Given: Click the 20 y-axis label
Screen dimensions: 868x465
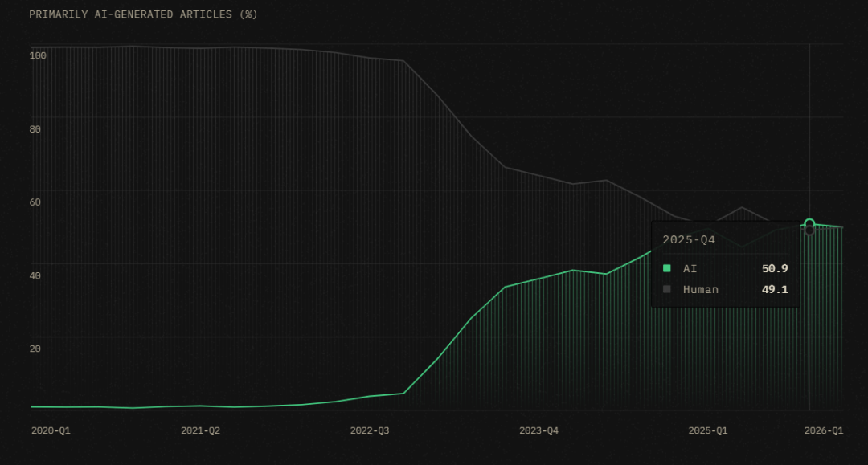Looking at the screenshot, I should point(35,349).
